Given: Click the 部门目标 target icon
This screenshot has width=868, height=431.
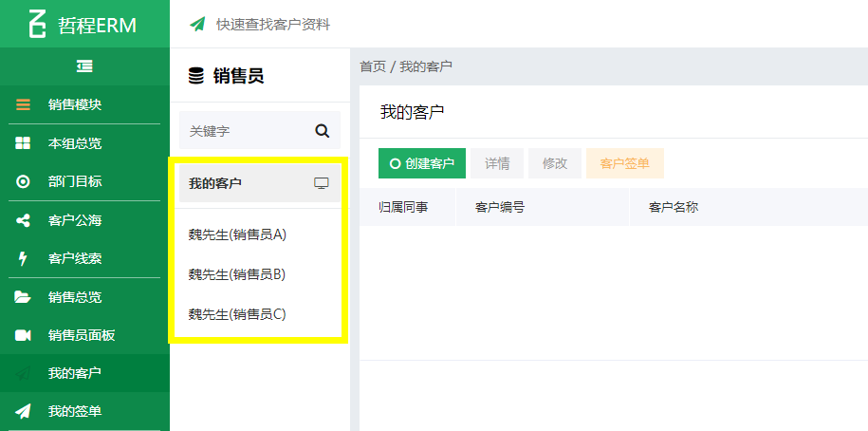Looking at the screenshot, I should tap(23, 181).
